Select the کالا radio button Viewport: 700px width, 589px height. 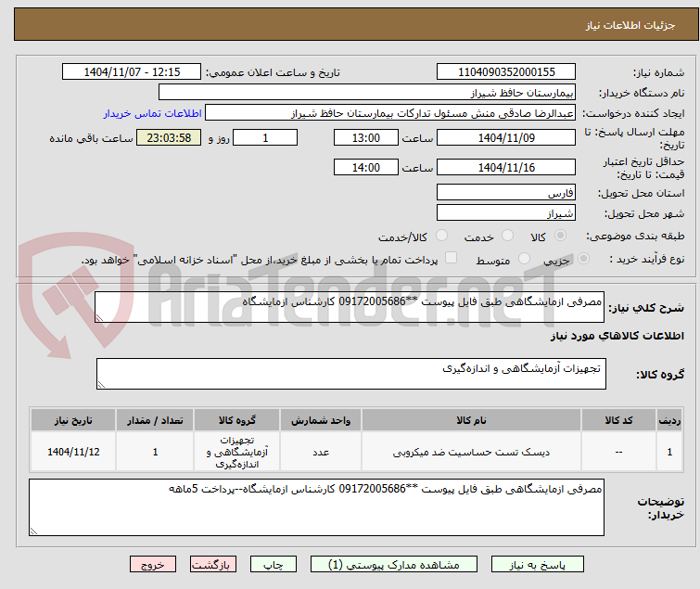pyautogui.click(x=560, y=236)
